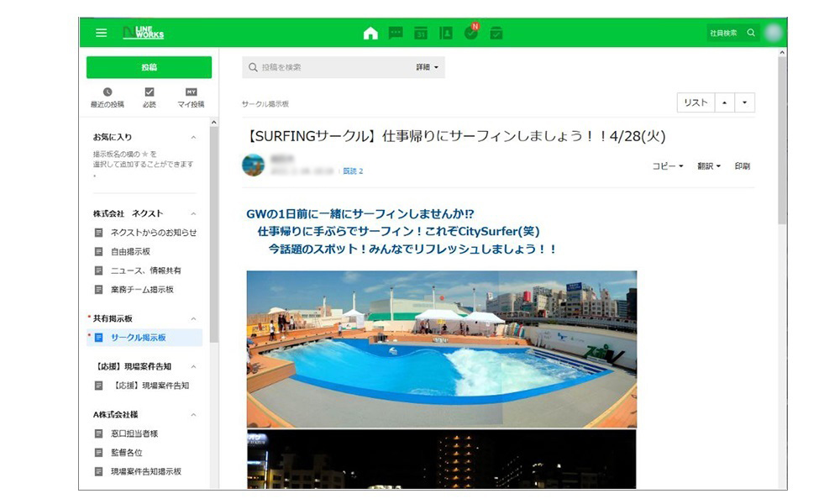Open the 翻訳 translate dropdown
The height and width of the screenshot is (504, 840).
[x=709, y=166]
